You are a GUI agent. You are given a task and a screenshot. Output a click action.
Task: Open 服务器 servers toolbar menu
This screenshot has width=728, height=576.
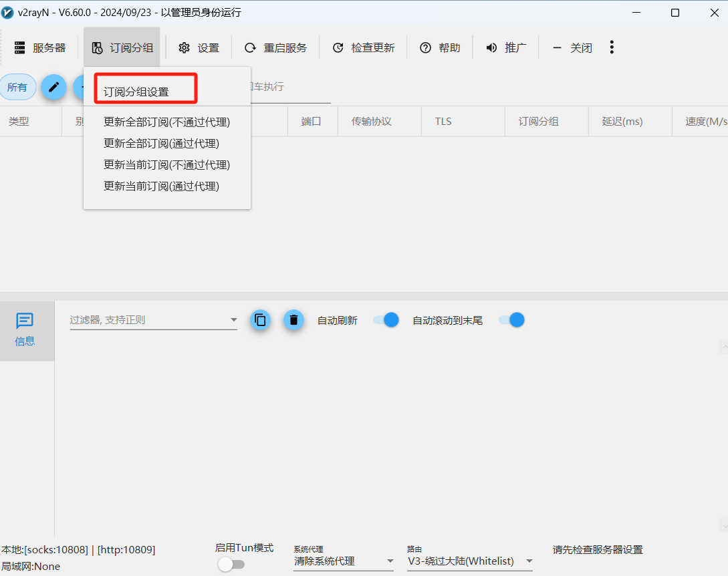40,47
